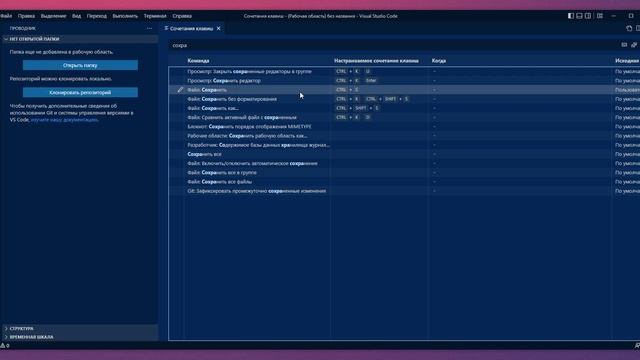Viewport: 640px width, 360px height.
Task: Open the Файл menu
Action: [x=6, y=16]
